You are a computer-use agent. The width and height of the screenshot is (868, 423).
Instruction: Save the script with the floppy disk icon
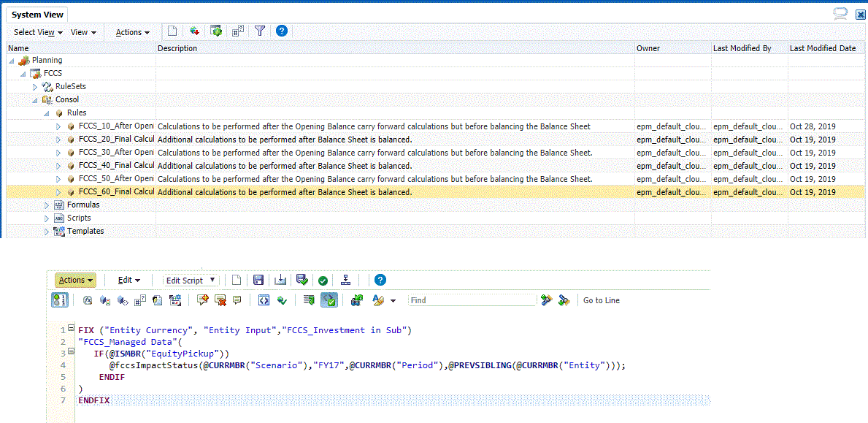click(x=258, y=280)
